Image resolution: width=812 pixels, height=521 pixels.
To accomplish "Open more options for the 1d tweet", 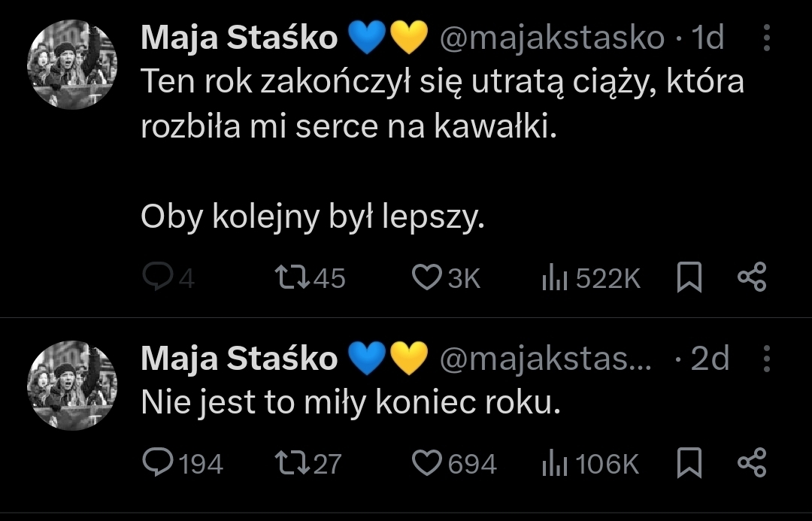I will (766, 38).
